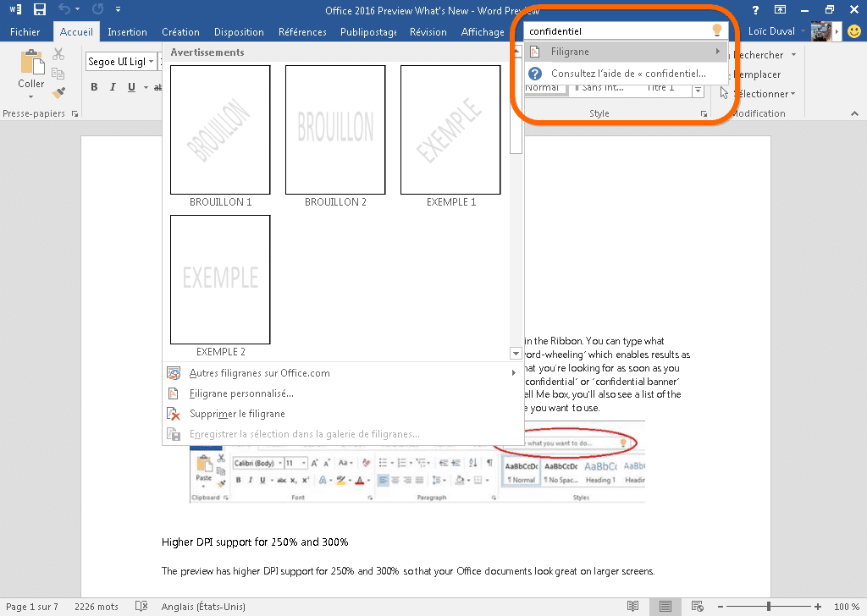Change language Anglais (États-Unis)
Viewport: 867px width, 616px height.
point(203,607)
